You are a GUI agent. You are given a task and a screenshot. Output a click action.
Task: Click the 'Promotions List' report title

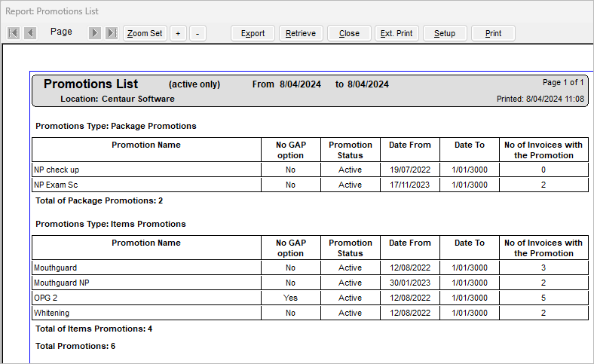click(x=91, y=84)
